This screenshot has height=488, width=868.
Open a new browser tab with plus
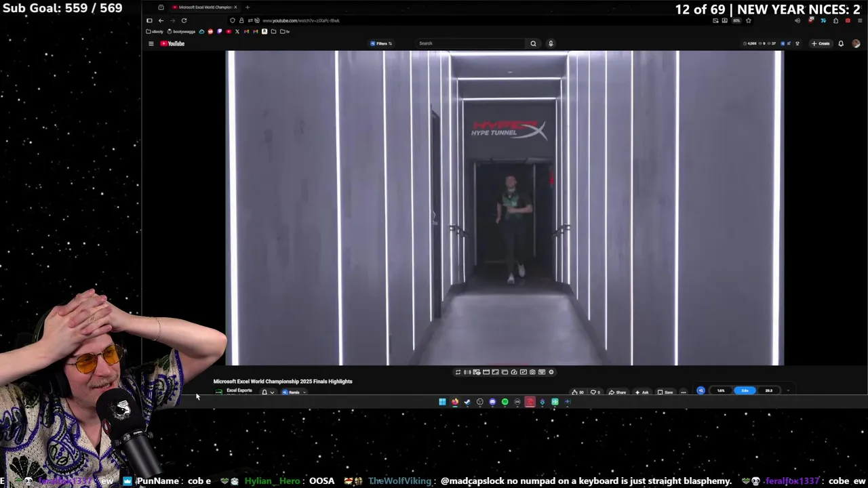click(x=248, y=7)
